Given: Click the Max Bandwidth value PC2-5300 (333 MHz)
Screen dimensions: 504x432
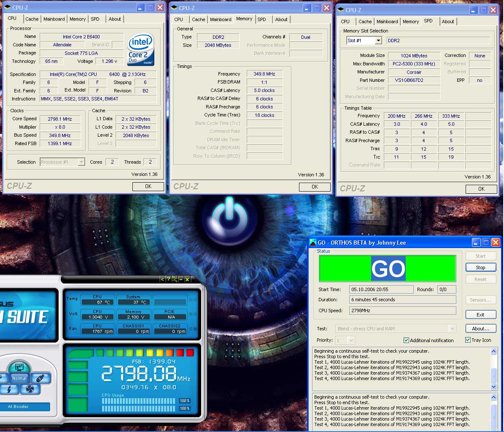Looking at the screenshot, I should click(414, 64).
